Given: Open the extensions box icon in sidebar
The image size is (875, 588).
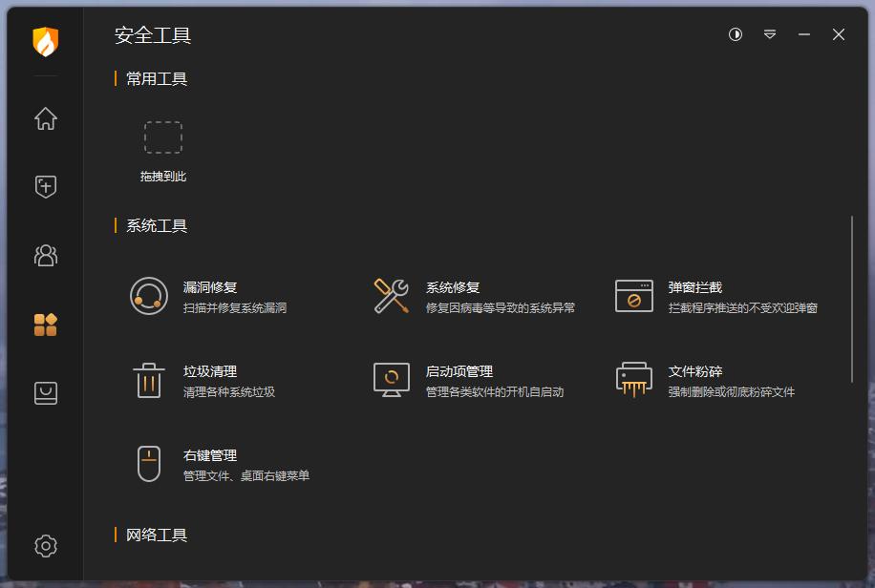Looking at the screenshot, I should click(44, 392).
